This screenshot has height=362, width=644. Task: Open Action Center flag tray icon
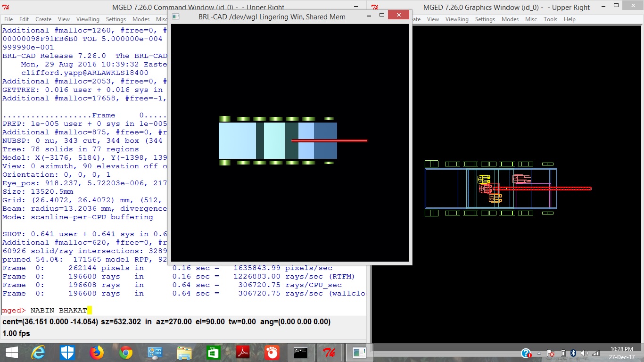click(550, 353)
